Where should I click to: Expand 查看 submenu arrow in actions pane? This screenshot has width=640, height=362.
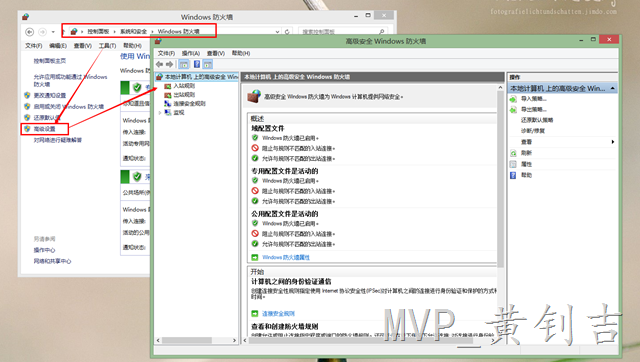(x=613, y=142)
